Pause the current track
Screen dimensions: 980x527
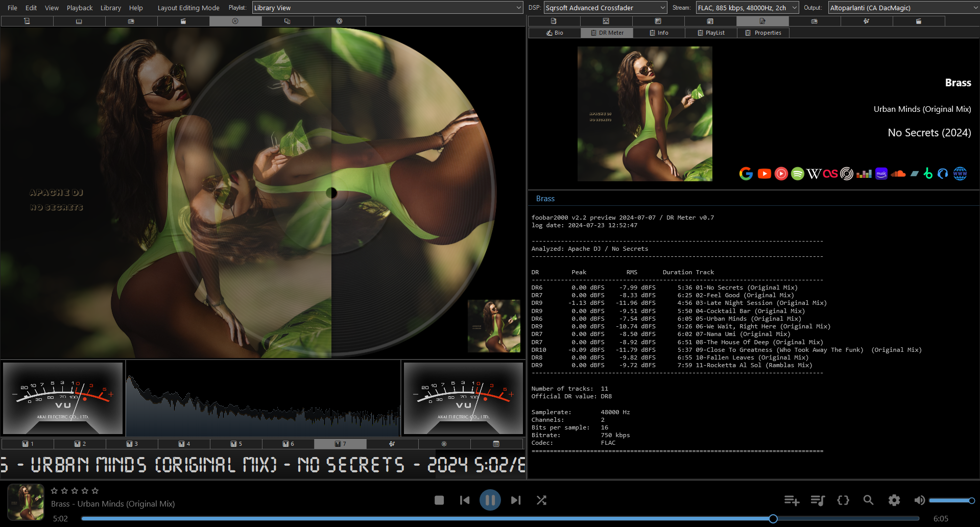[x=490, y=500]
